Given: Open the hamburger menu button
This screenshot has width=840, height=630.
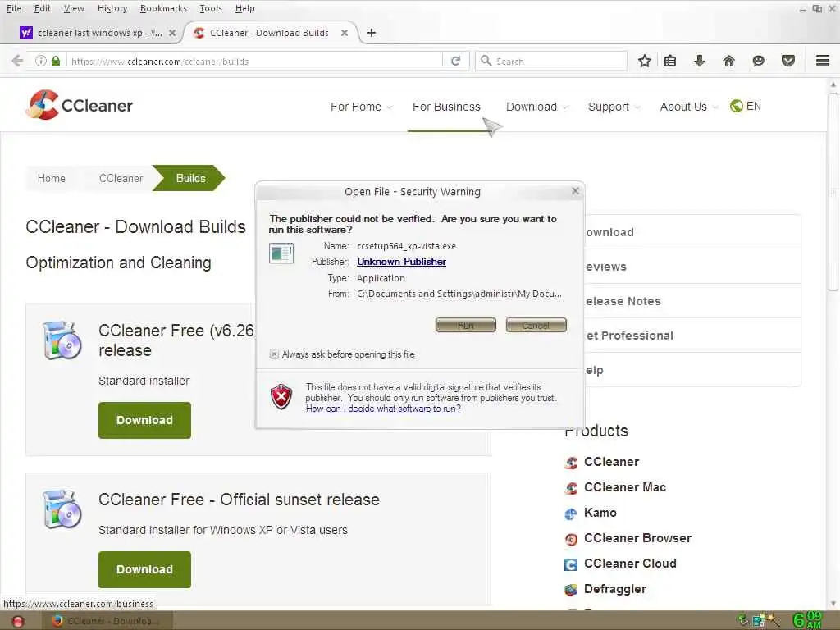Looking at the screenshot, I should 823,61.
